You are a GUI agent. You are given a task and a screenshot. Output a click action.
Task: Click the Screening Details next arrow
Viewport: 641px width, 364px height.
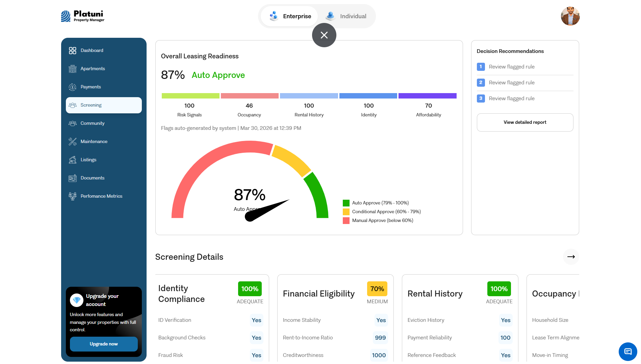(571, 257)
